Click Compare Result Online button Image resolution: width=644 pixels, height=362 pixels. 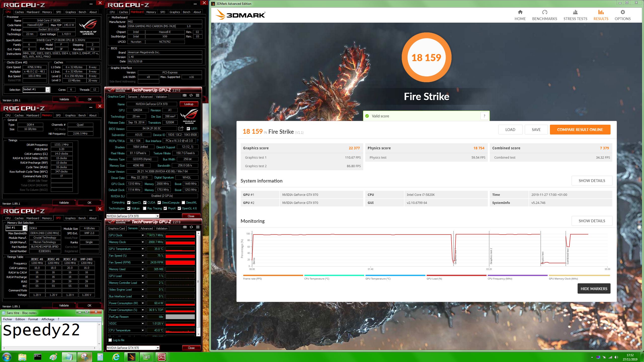pos(580,130)
